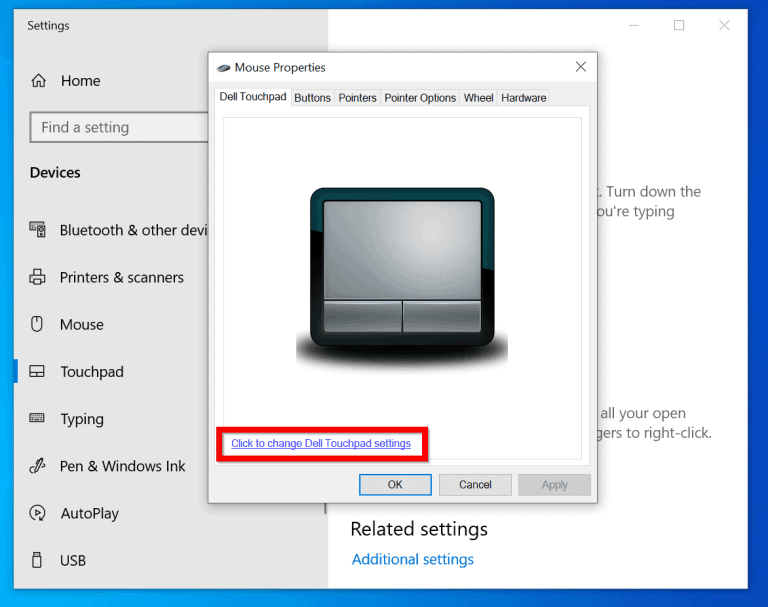
Task: Maximize the Settings window
Action: tap(679, 25)
